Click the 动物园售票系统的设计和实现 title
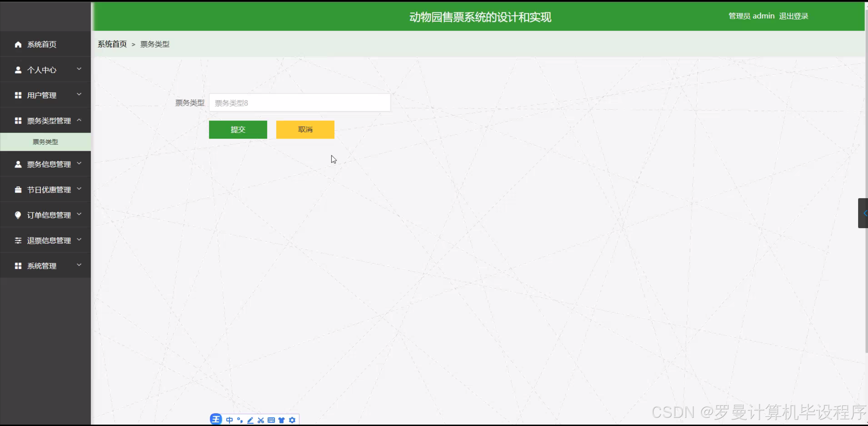868x426 pixels. [x=480, y=17]
